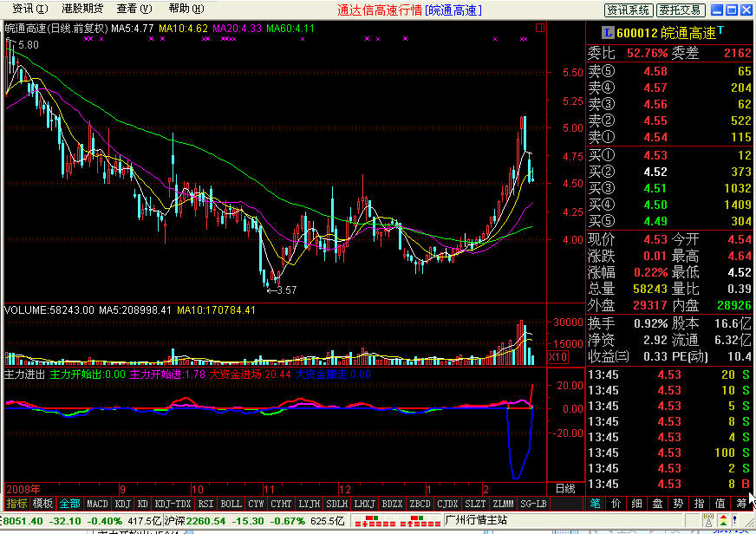Image resolution: width=756 pixels, height=534 pixels.
Task: Switch to the LYJH indicator tab
Action: tap(309, 504)
